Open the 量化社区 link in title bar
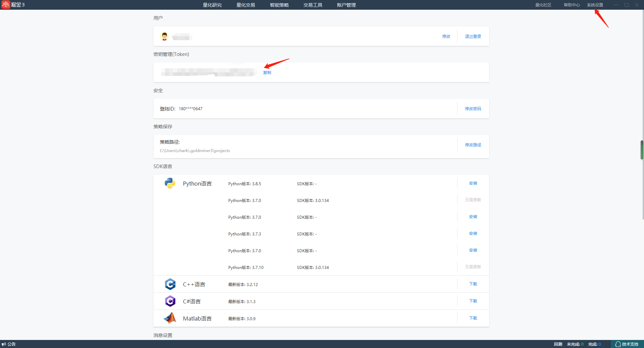 543,5
